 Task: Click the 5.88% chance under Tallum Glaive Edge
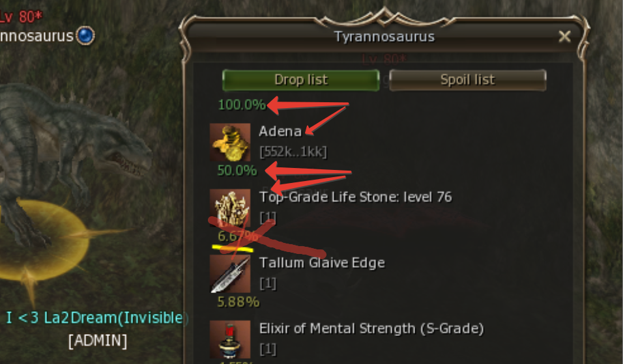pyautogui.click(x=239, y=302)
